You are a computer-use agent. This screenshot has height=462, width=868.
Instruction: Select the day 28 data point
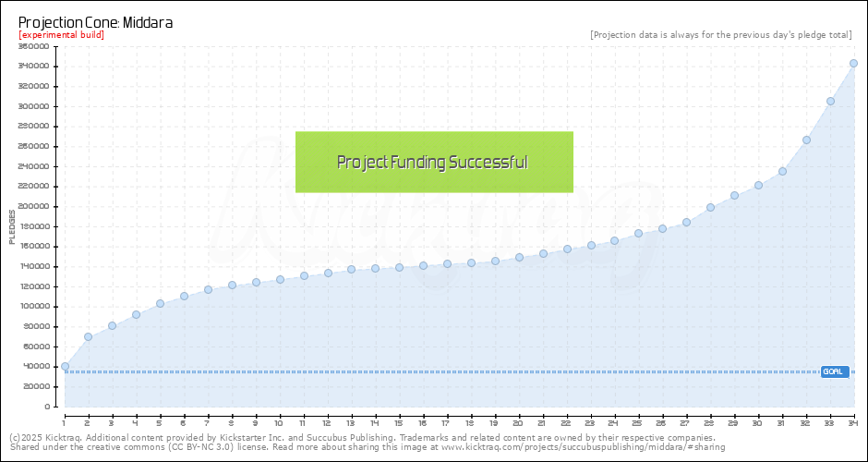point(710,207)
